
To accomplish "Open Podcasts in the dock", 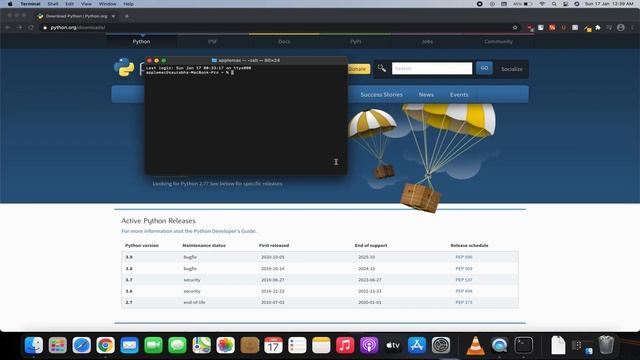I will (x=369, y=345).
